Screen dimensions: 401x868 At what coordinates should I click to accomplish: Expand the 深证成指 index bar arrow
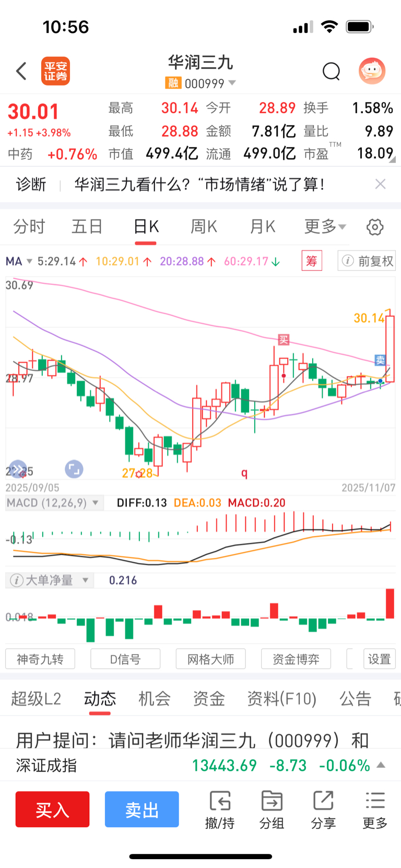(381, 765)
